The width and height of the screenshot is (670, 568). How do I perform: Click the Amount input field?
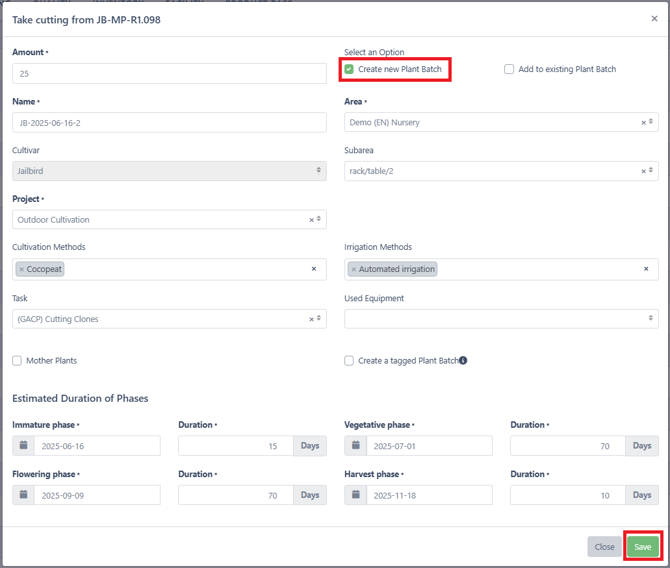(x=169, y=74)
